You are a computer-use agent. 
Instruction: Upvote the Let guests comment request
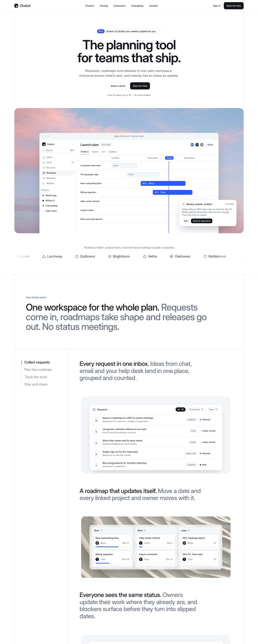coord(96,431)
